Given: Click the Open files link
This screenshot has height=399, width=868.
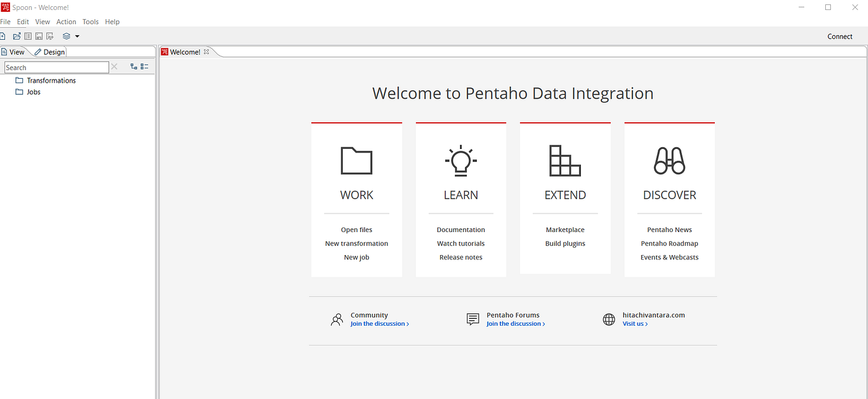Looking at the screenshot, I should pos(356,230).
